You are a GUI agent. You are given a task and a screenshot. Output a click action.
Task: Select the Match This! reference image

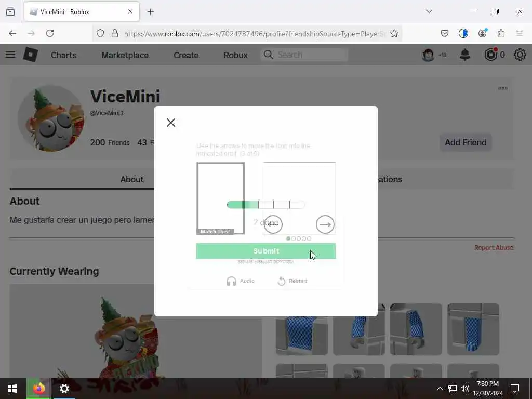tap(220, 198)
